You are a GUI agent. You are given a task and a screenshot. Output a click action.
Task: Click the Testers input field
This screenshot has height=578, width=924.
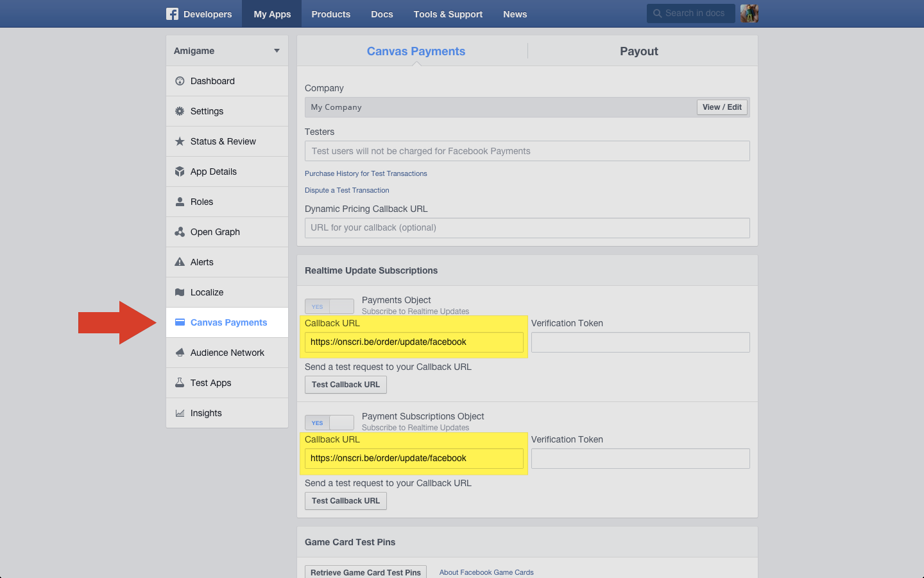coord(527,151)
